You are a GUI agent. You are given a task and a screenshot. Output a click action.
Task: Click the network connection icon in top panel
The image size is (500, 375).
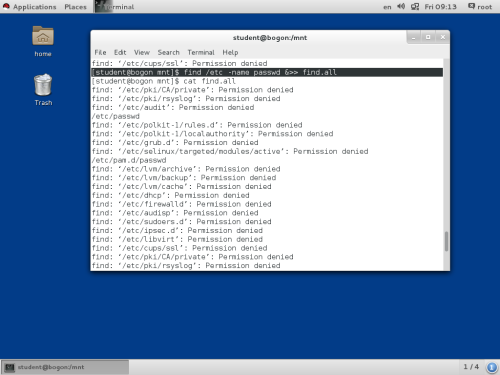click(x=415, y=6)
